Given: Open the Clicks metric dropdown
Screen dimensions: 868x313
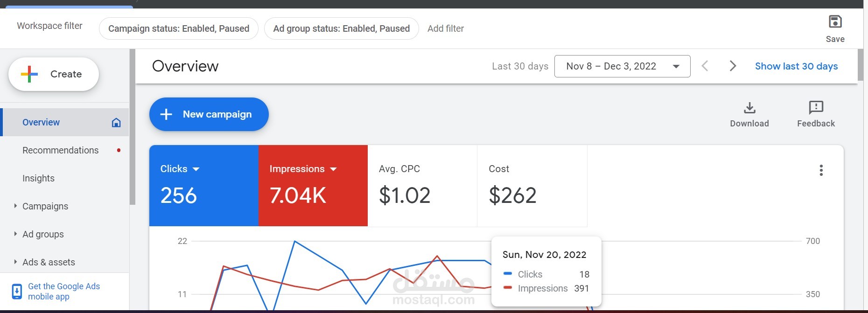Looking at the screenshot, I should pyautogui.click(x=196, y=169).
